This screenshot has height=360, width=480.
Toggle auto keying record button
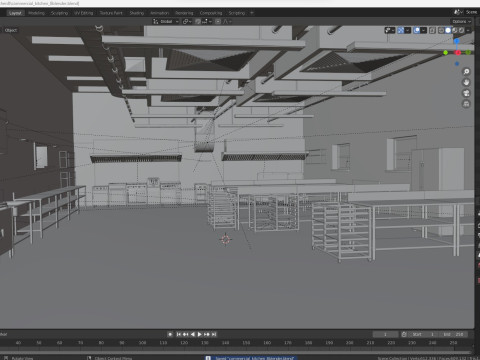coord(170,334)
